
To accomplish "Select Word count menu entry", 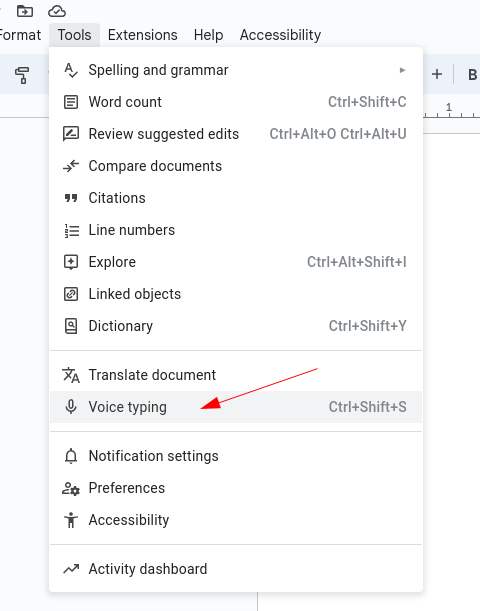I will click(x=236, y=102).
